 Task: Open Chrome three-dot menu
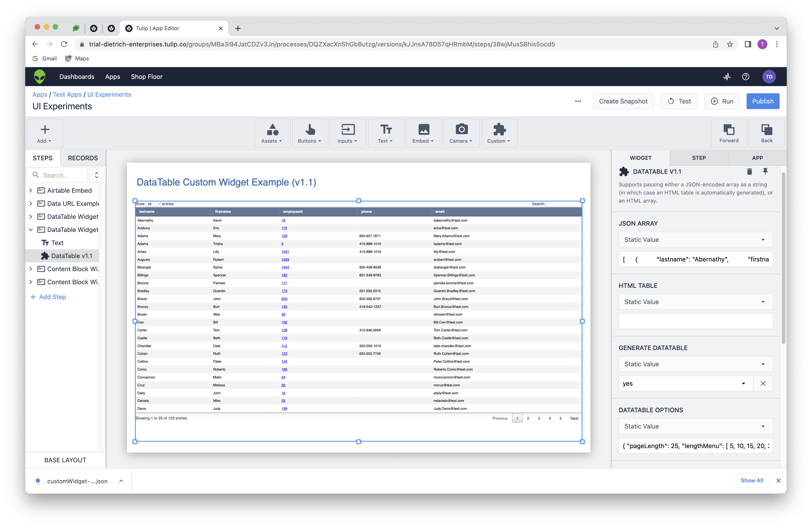777,44
